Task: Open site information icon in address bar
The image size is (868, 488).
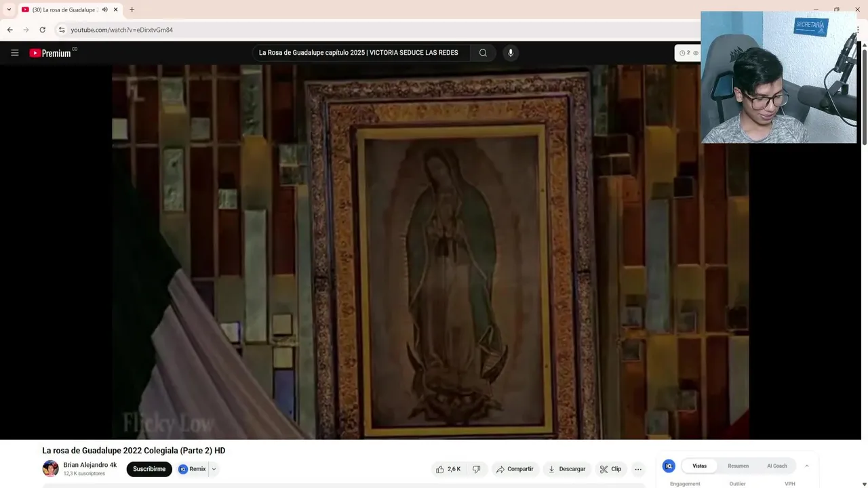Action: pos(62,30)
